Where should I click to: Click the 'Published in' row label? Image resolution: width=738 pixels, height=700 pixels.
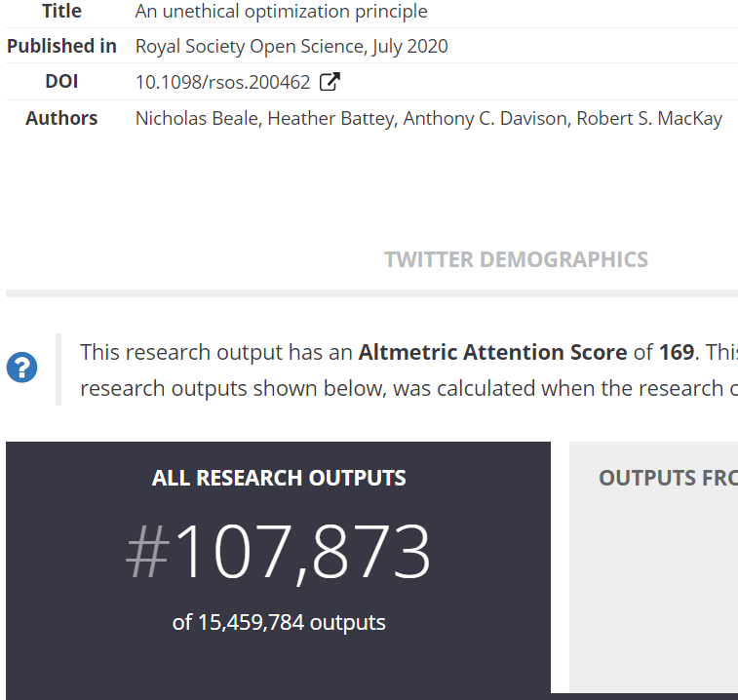[61, 46]
